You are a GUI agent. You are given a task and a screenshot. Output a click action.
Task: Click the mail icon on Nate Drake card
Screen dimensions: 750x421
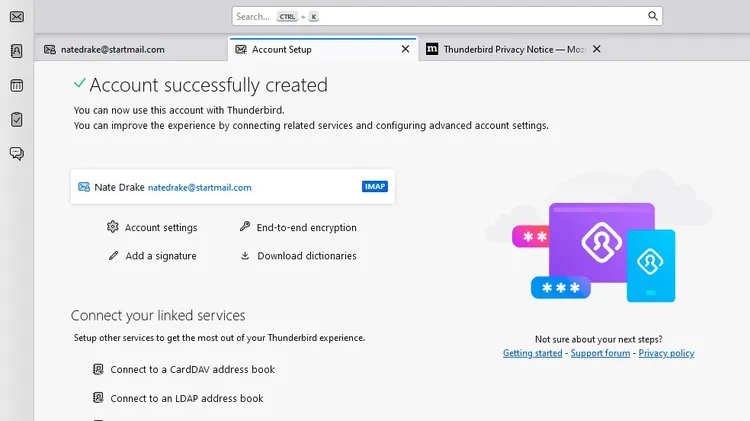(x=84, y=187)
